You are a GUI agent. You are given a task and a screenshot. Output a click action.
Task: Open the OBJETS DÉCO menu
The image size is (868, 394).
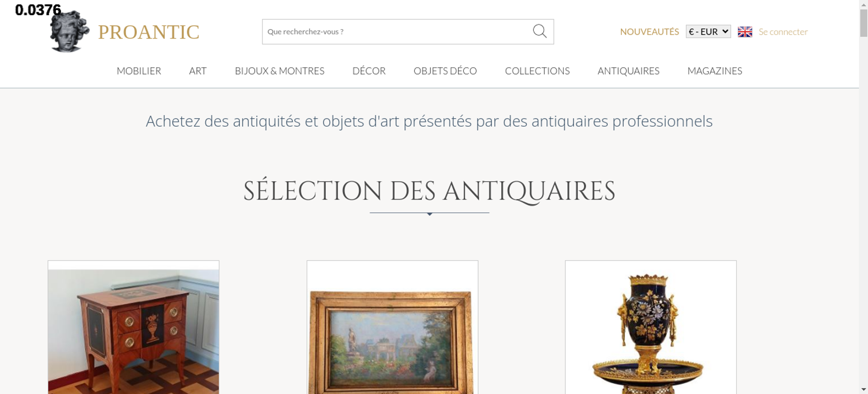click(445, 71)
